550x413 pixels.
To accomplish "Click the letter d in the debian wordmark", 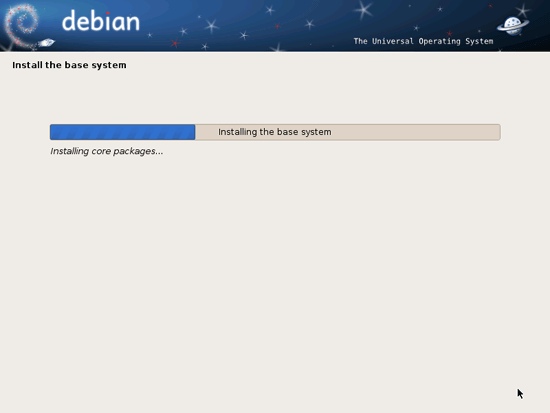I will pyautogui.click(x=70, y=21).
